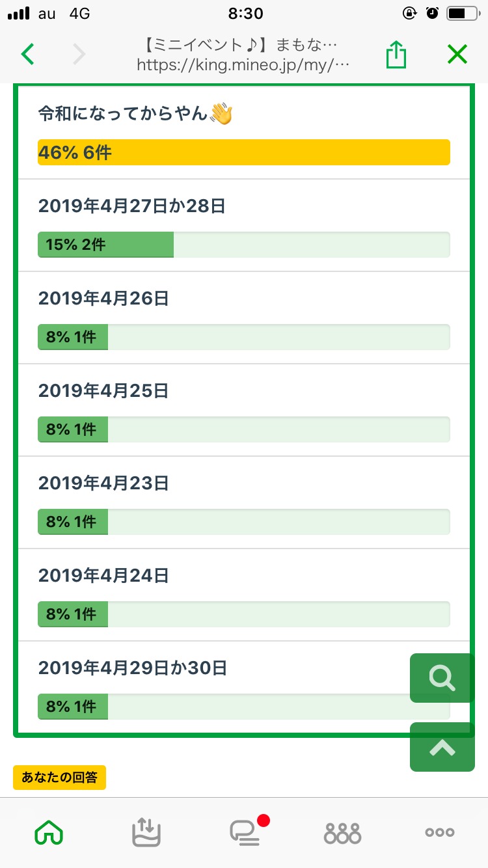Tap the yellow 46% 6件 result bar
This screenshot has width=488, height=868.
(243, 152)
